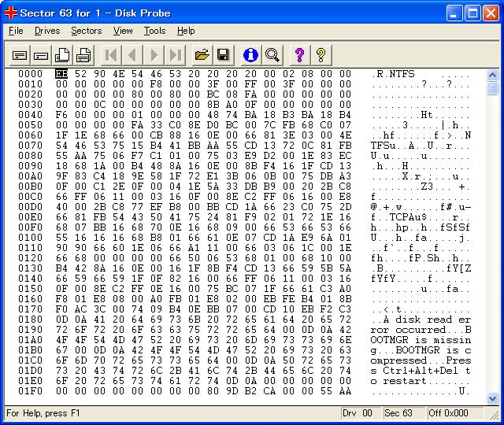Click the final byte AA at row 01F0
This screenshot has width=504, height=425.
[x=345, y=391]
